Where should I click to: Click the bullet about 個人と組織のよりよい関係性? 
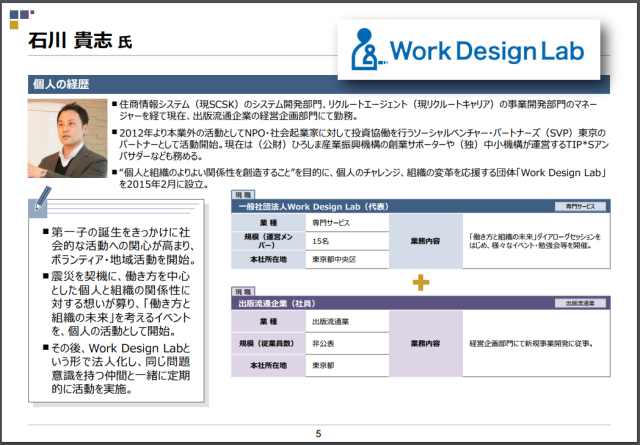pos(359,178)
